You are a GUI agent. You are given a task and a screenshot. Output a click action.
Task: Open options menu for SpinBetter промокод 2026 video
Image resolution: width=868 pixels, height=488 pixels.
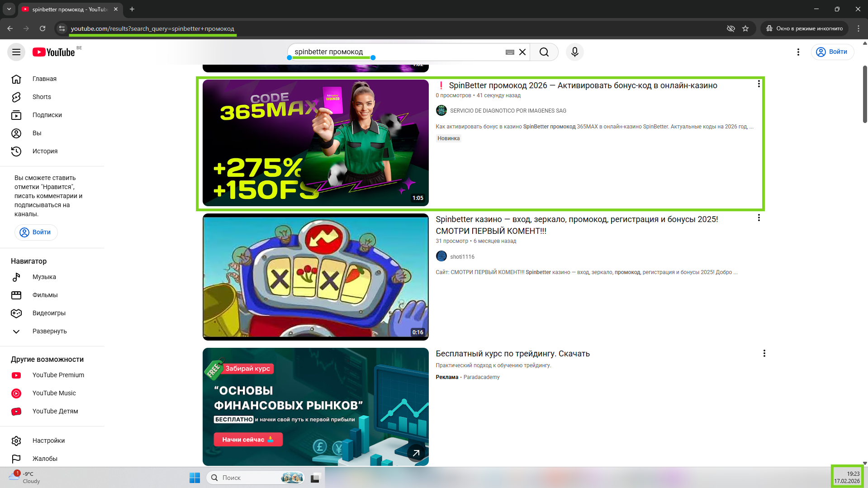[x=759, y=84]
